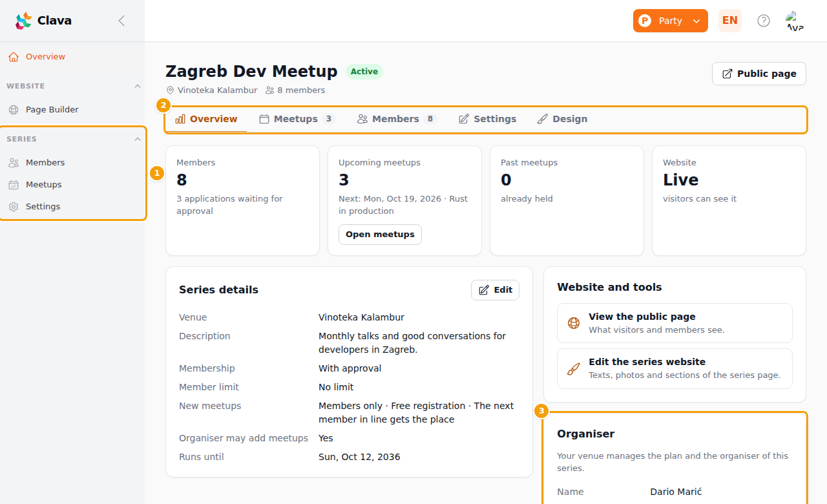Open Members in the sidebar
The height and width of the screenshot is (504, 827).
tap(72, 163)
